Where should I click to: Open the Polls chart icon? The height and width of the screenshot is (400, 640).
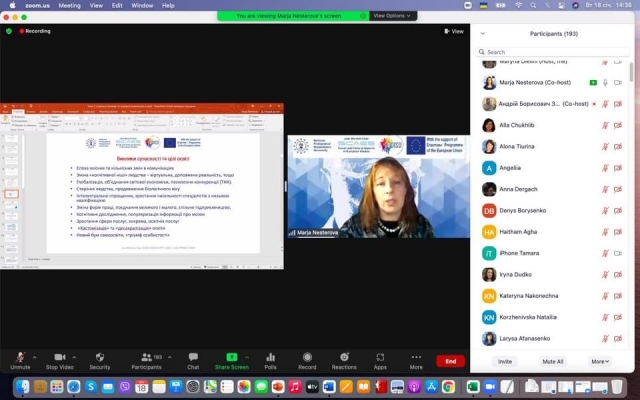coord(270,357)
